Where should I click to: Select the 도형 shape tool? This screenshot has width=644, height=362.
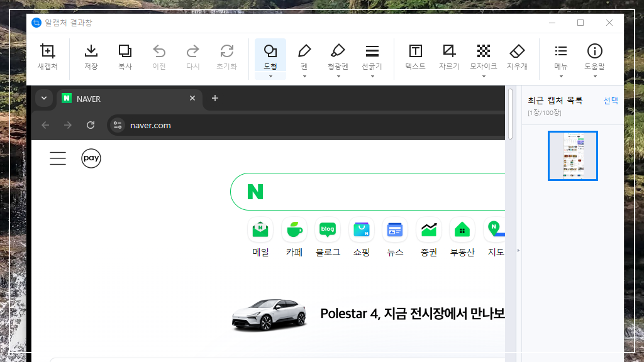pos(270,55)
